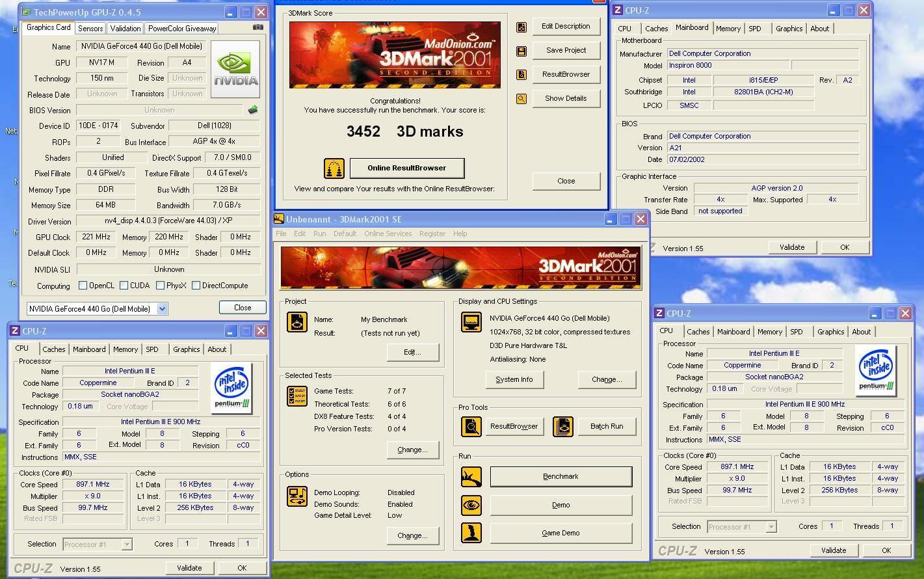Image resolution: width=924 pixels, height=579 pixels.
Task: Click the GPU-Z screenshot camera icon
Action: 258,27
